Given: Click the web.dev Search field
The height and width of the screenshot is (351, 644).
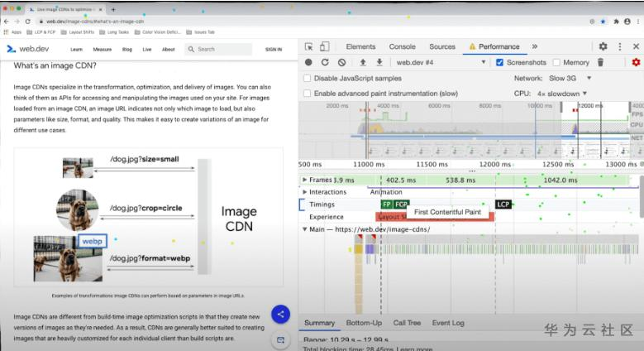Looking at the screenshot, I should 218,49.
